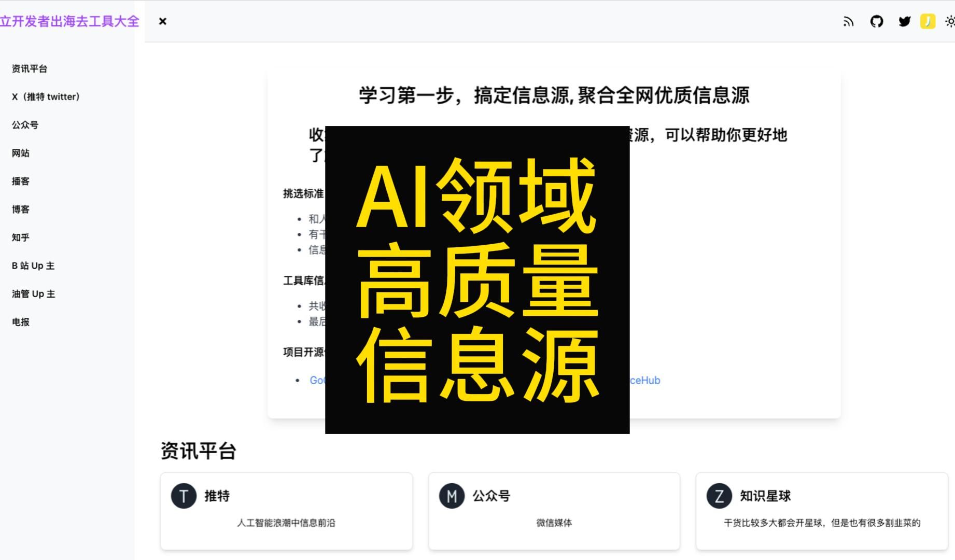Image resolution: width=955 pixels, height=560 pixels.
Task: Click the yellow J badge icon
Action: 928,21
